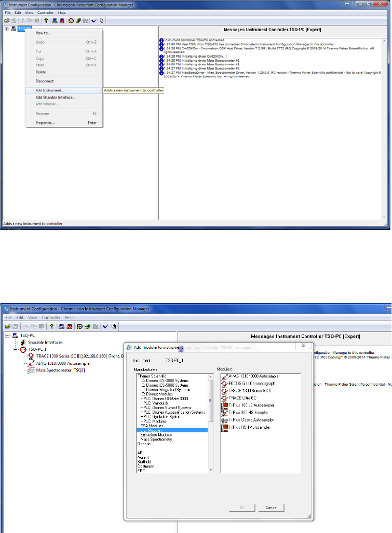Click check configuration checkmark icon in context-menu window
The image size is (392, 533).
click(x=94, y=21)
